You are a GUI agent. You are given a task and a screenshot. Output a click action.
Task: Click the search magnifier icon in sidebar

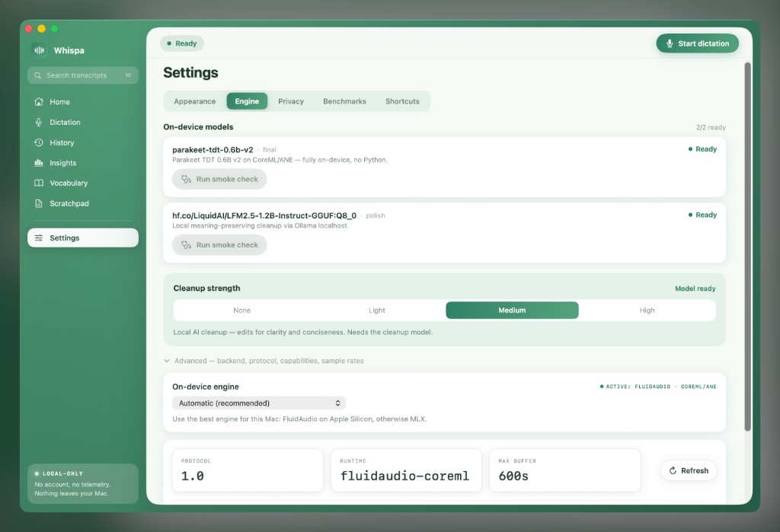pos(37,75)
